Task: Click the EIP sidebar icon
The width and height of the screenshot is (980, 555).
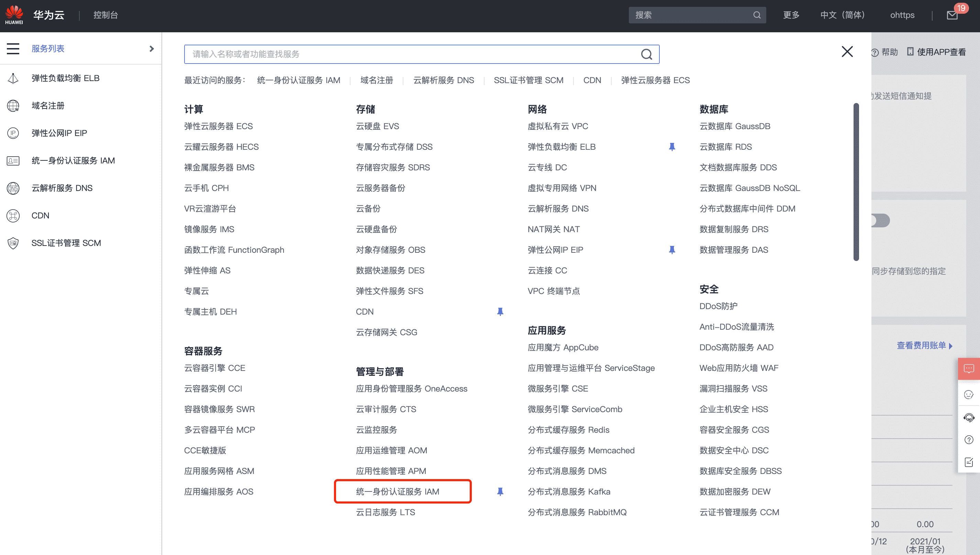Action: (13, 133)
